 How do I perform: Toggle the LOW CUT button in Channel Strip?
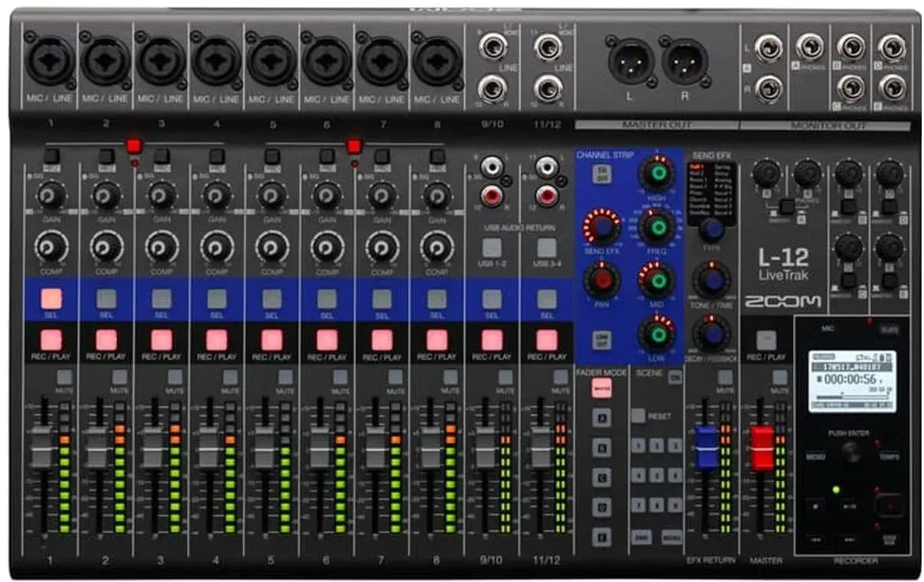(x=600, y=339)
